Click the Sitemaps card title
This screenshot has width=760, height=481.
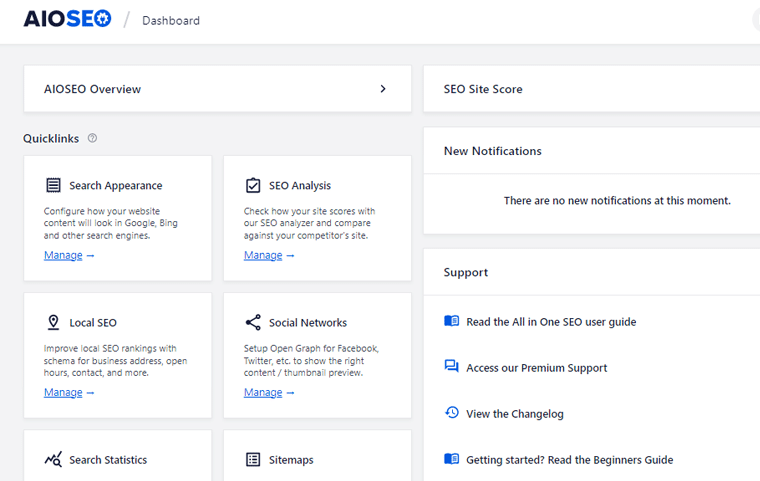291,460
